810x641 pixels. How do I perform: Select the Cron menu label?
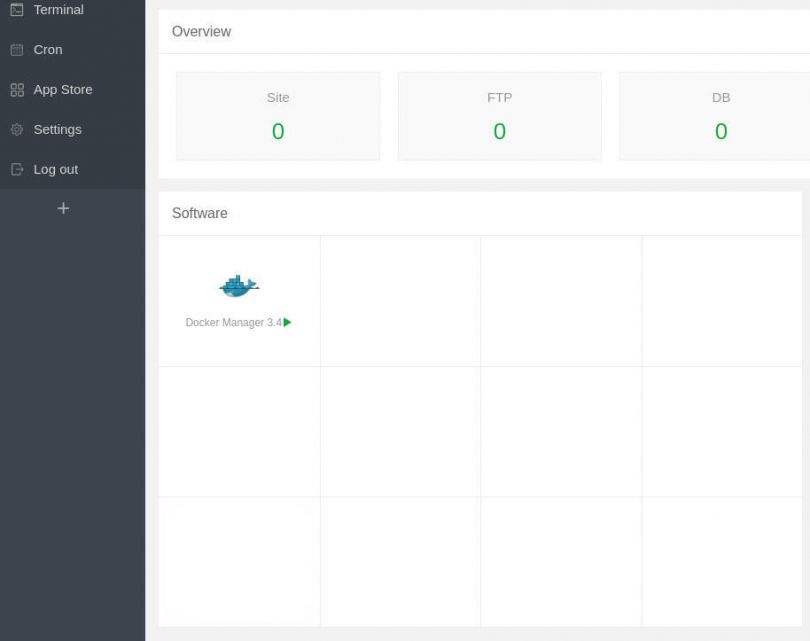click(x=48, y=50)
